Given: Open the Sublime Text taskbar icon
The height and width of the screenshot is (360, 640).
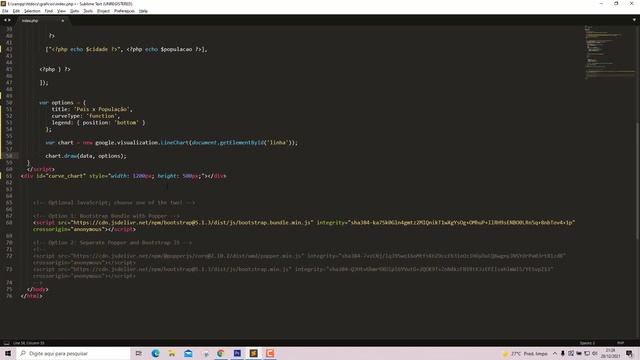Looking at the screenshot, I should click(253, 353).
